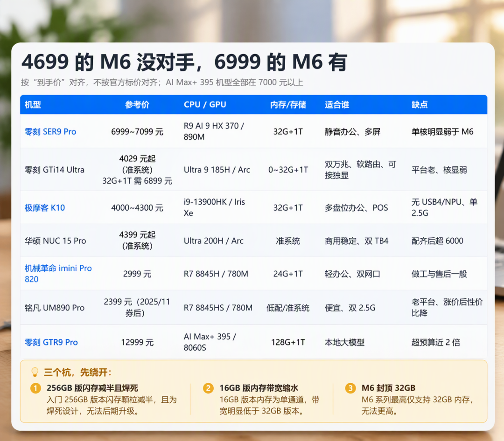Click the 内存/存储 column header
Viewport: 504px width, 441px height.
(288, 105)
